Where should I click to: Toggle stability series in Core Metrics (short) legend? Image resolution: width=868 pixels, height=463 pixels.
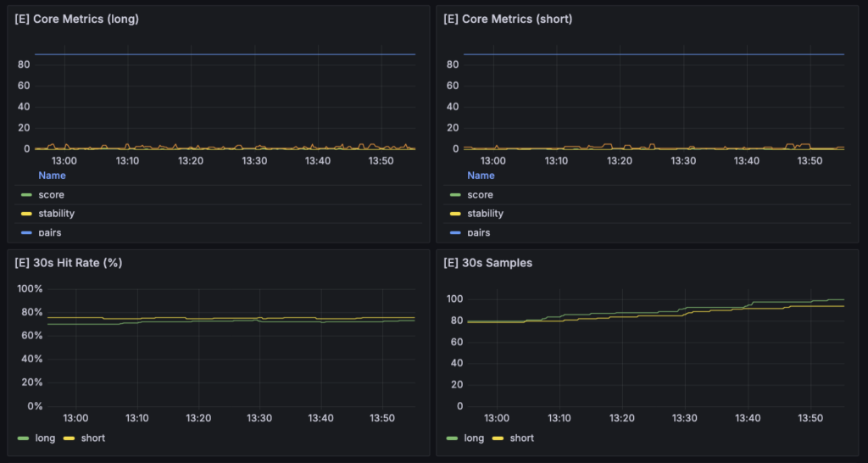[486, 214]
